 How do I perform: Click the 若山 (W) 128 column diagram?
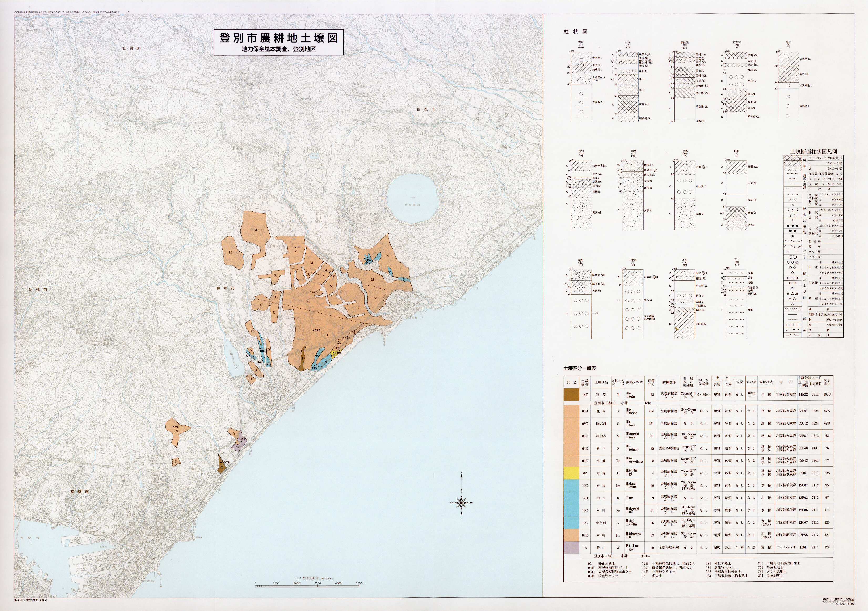[x=736, y=304]
